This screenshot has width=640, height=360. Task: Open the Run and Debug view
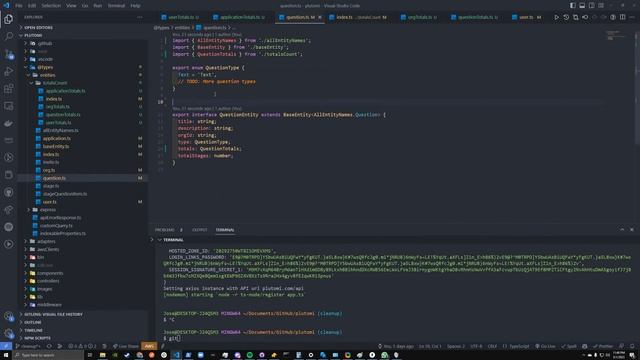click(9, 71)
